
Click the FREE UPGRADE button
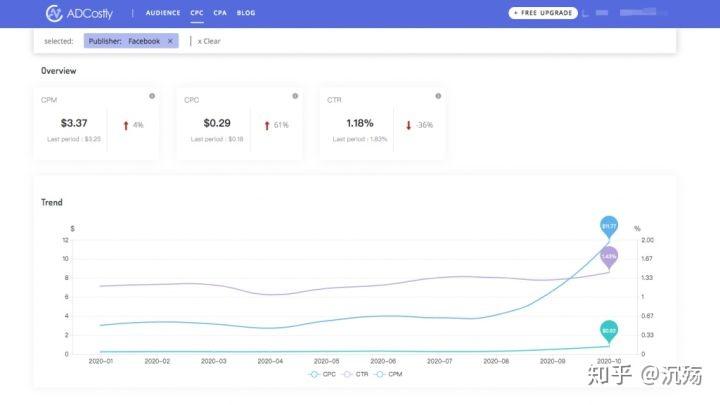pos(543,13)
